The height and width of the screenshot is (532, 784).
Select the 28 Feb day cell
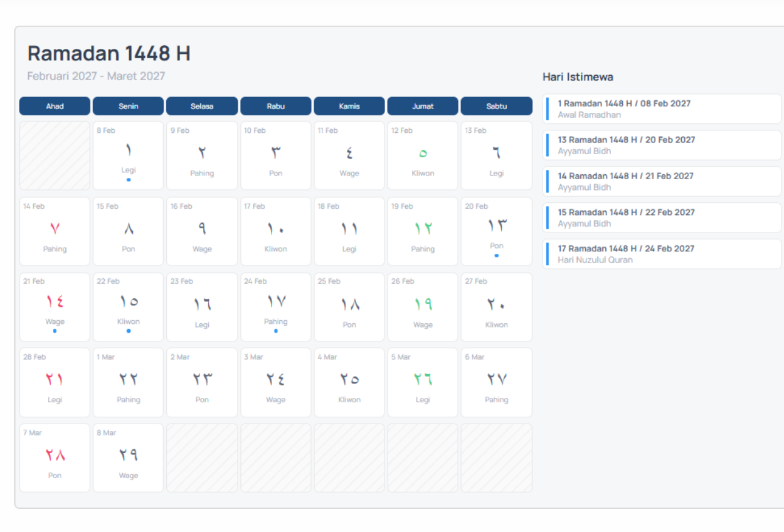55,383
